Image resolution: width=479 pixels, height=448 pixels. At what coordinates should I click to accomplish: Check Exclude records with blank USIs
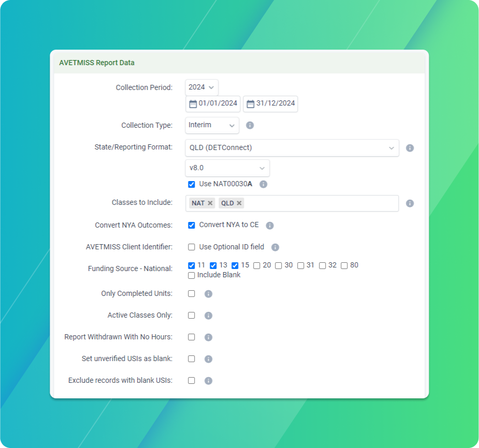click(191, 380)
